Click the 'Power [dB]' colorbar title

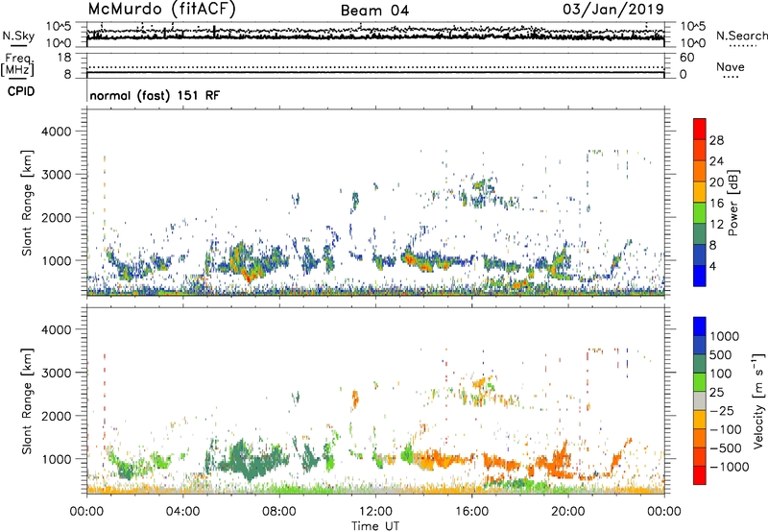click(x=732, y=203)
